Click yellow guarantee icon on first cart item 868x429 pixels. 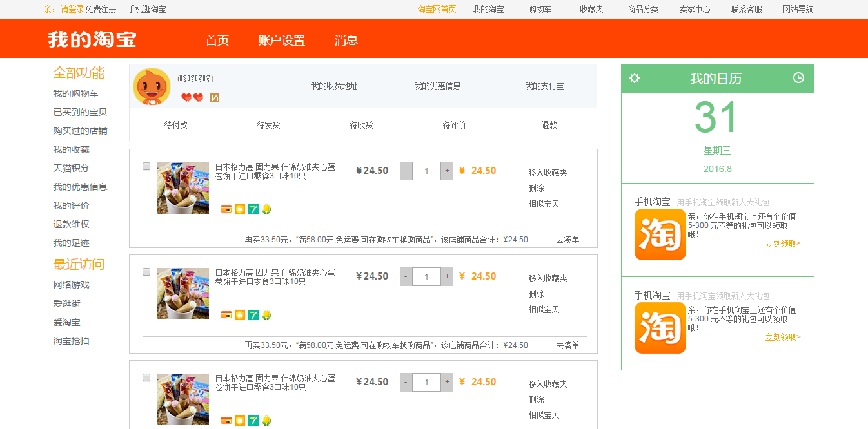[240, 209]
